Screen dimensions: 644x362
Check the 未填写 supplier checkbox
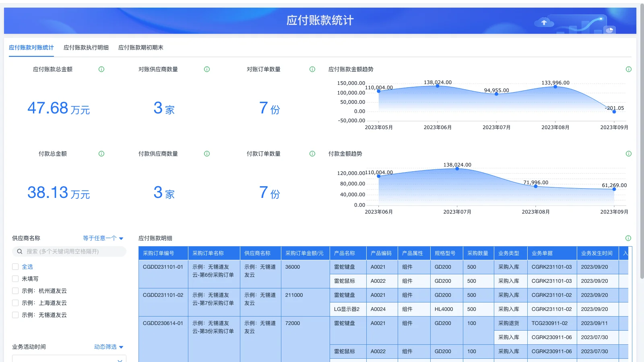15,278
